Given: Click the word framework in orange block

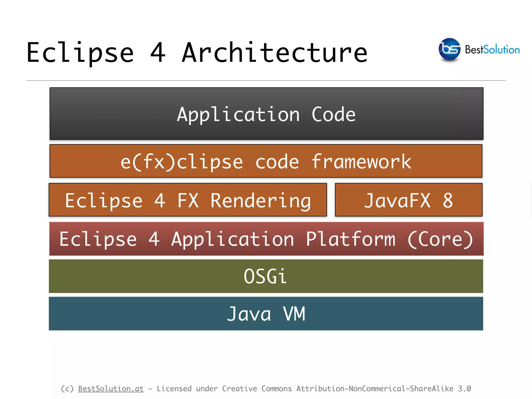Looking at the screenshot, I should pos(361,162).
